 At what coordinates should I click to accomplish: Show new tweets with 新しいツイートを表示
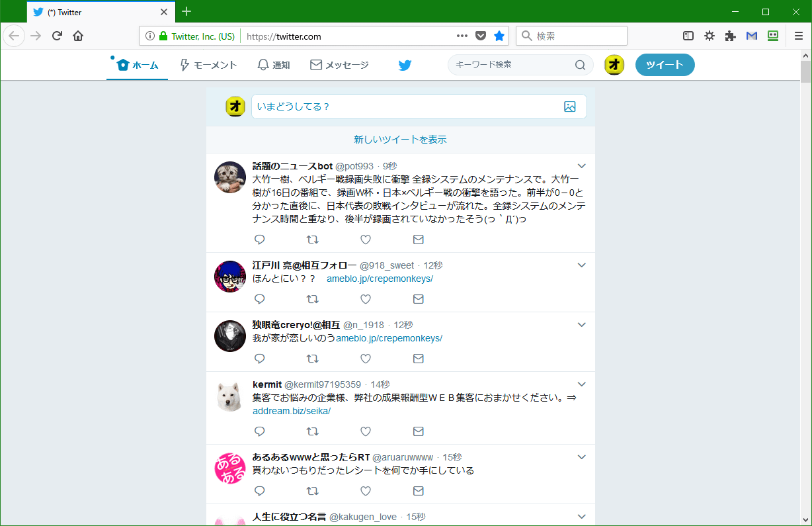(400, 140)
